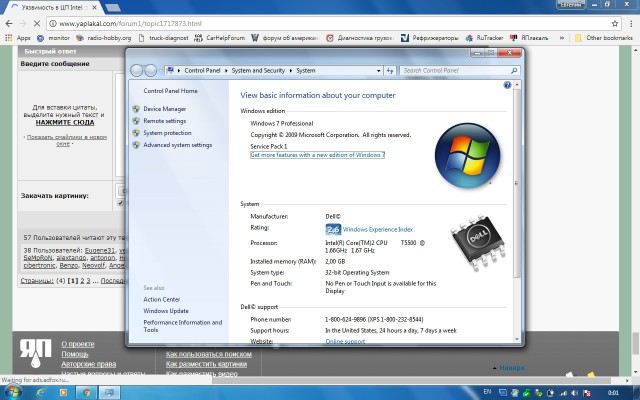Click the Наверх link in footer

[x=511, y=368]
